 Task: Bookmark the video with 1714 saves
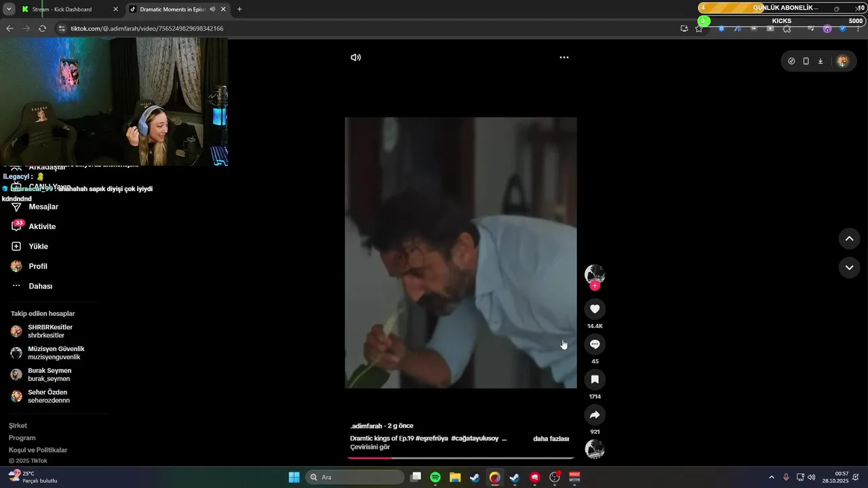coord(595,380)
